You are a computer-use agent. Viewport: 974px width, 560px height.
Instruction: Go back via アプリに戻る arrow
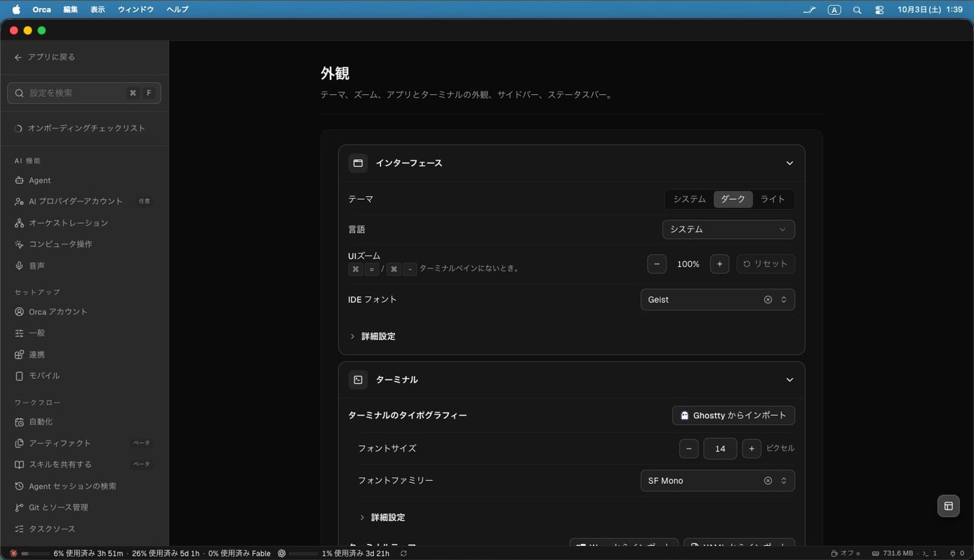point(18,57)
